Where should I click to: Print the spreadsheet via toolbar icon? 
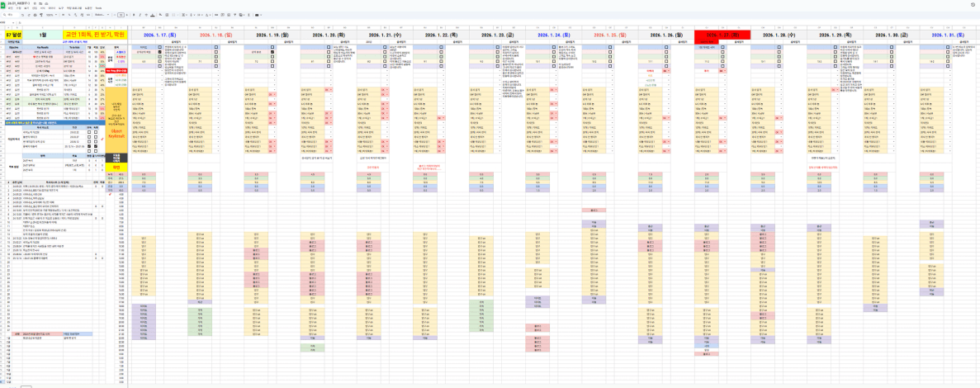[x=35, y=15]
